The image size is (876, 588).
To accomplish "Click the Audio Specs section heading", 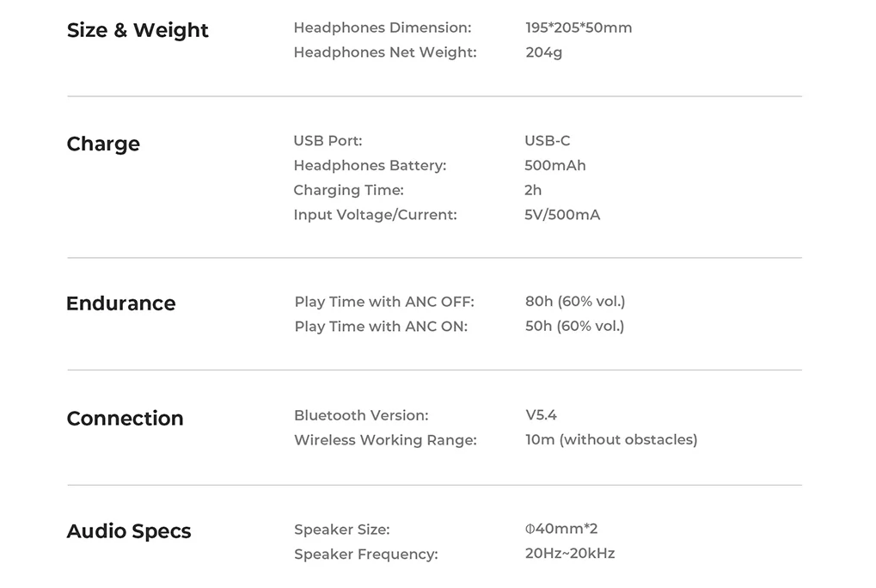I will coord(129,531).
